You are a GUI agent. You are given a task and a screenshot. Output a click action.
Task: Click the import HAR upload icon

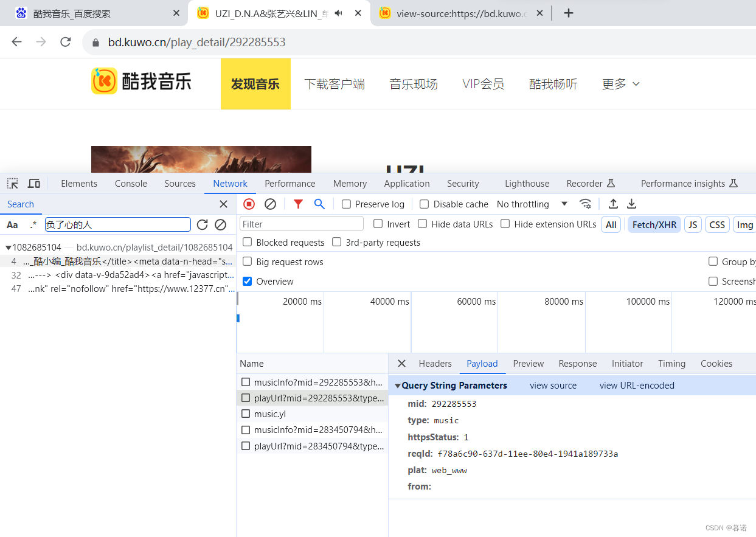(613, 204)
